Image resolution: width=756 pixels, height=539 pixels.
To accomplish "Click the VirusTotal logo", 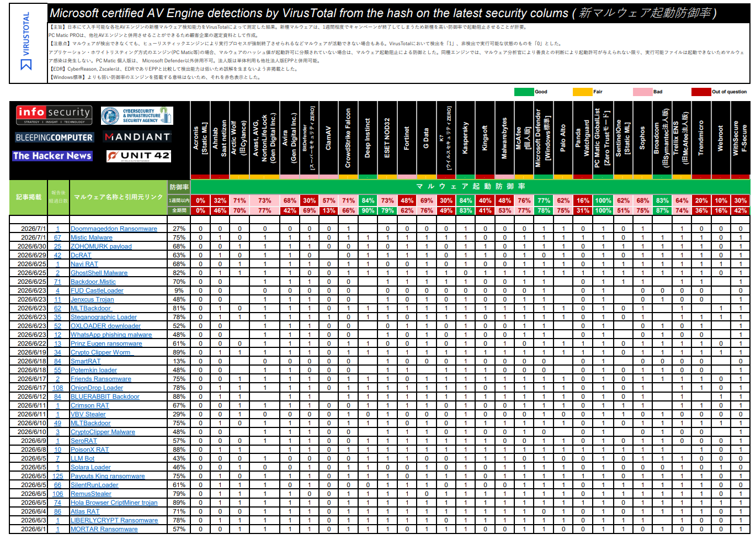I will 26,42.
